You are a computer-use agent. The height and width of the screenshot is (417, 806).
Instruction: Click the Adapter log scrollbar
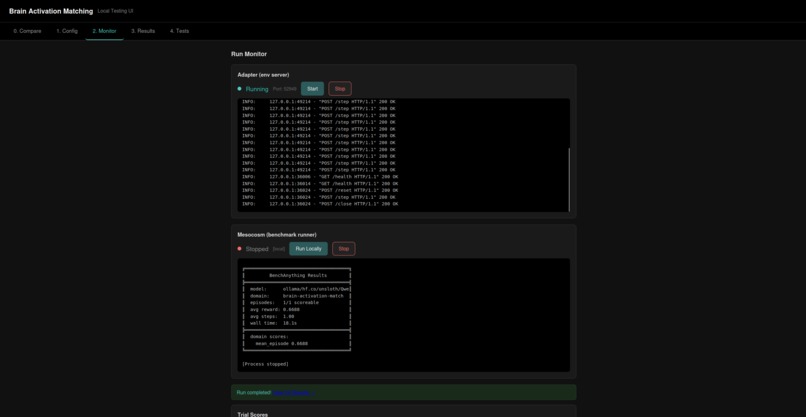[x=569, y=179]
